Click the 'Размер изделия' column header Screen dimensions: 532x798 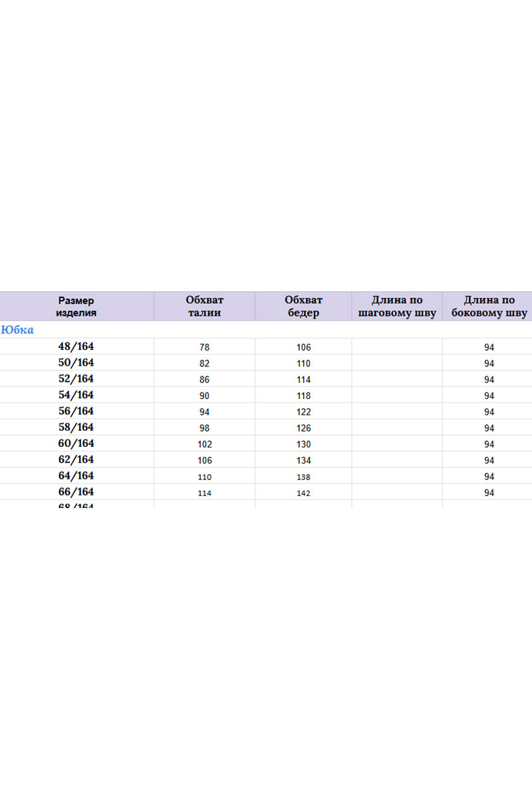click(x=76, y=307)
